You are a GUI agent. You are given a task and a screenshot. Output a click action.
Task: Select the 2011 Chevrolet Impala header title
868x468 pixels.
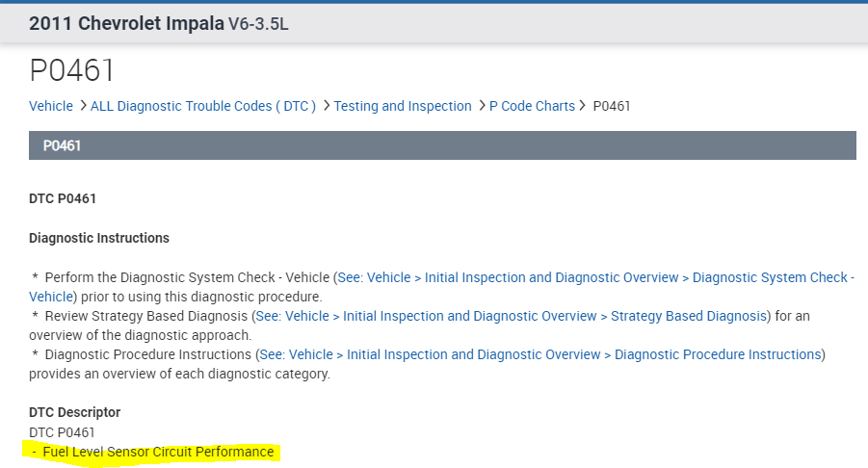tap(126, 24)
